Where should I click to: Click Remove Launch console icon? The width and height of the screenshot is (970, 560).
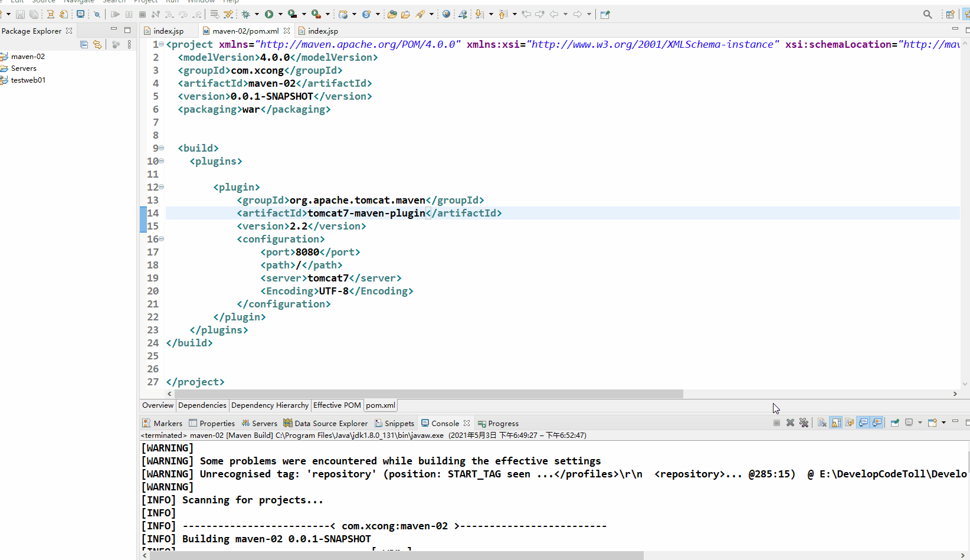[x=790, y=423]
